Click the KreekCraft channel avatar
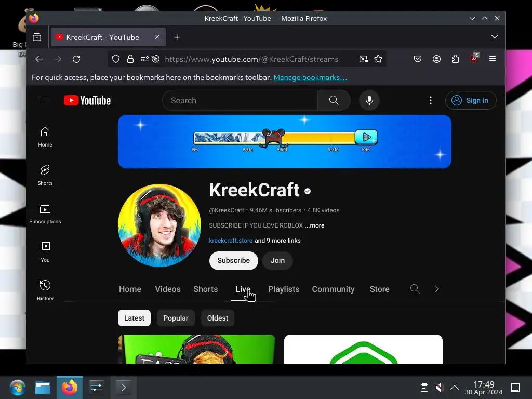 click(159, 225)
